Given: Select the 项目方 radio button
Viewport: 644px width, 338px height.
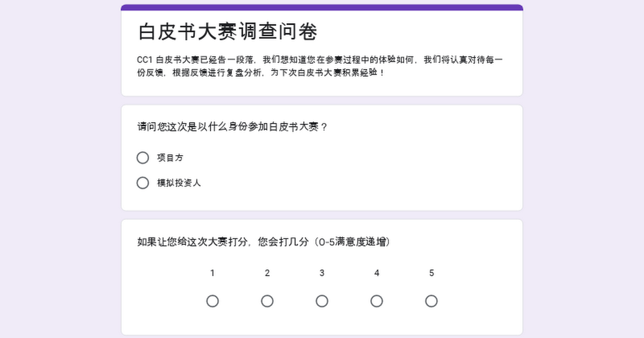Looking at the screenshot, I should pos(143,158).
